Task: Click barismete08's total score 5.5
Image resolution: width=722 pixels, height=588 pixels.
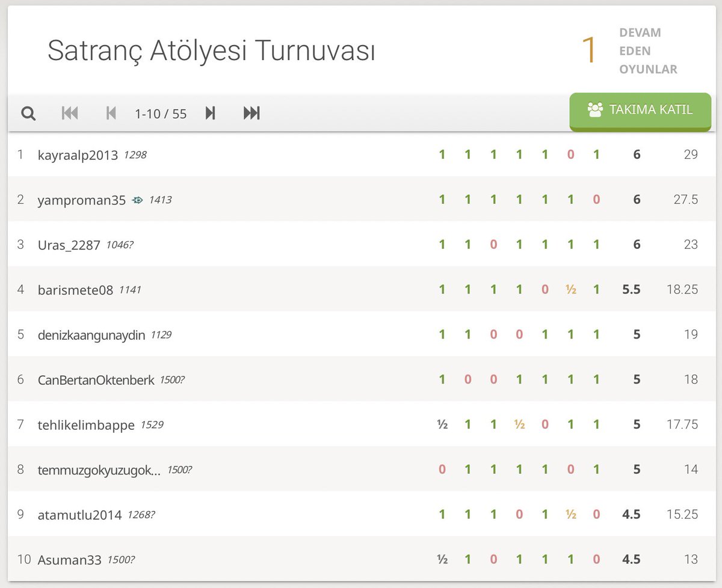Action: 631,290
